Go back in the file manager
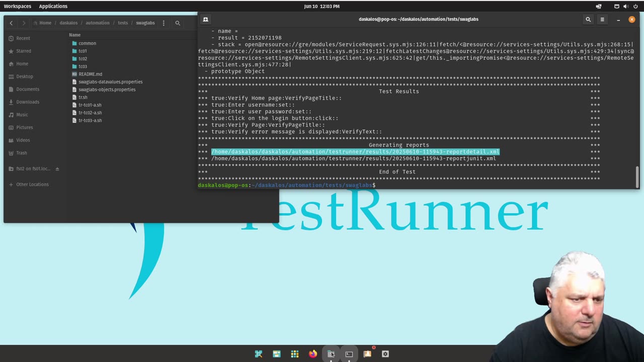644x362 pixels. pos(11,23)
